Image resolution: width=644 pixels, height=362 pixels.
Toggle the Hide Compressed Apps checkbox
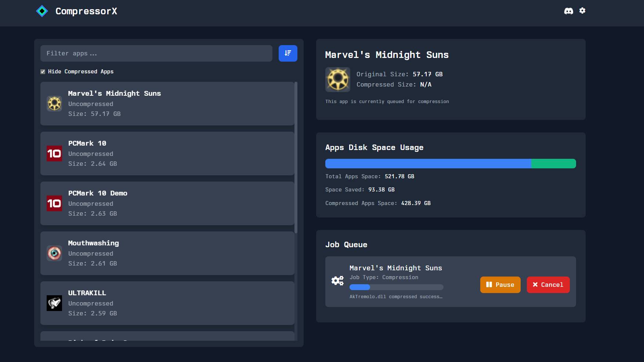click(x=43, y=72)
